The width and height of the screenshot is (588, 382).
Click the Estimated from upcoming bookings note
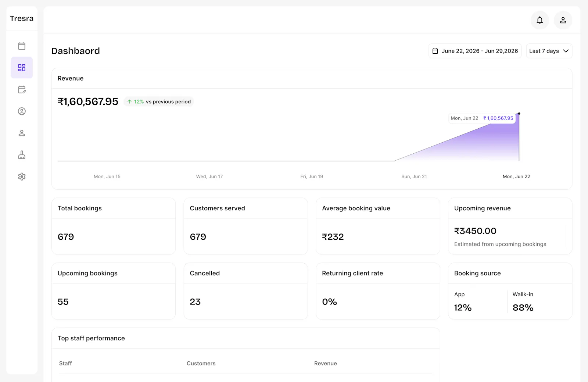tap(500, 244)
